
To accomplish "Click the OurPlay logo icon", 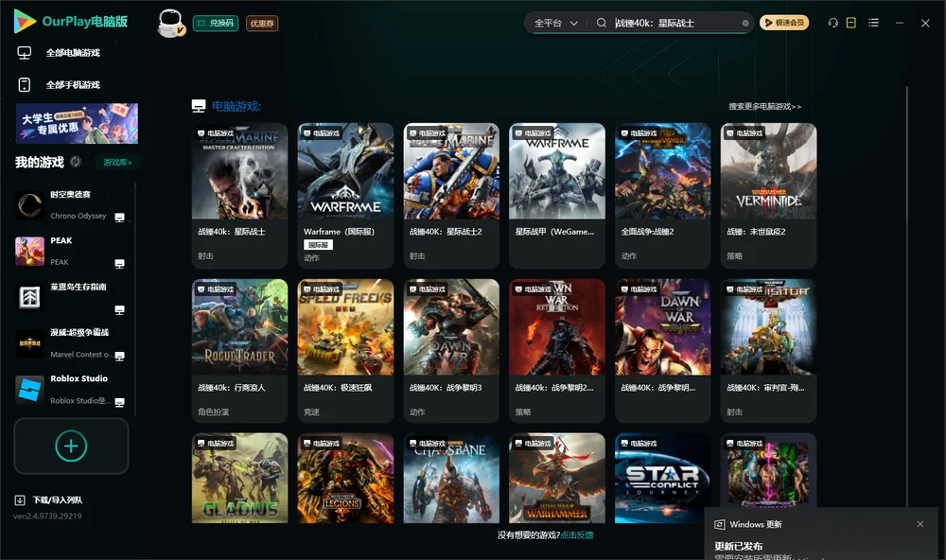I will [x=25, y=21].
